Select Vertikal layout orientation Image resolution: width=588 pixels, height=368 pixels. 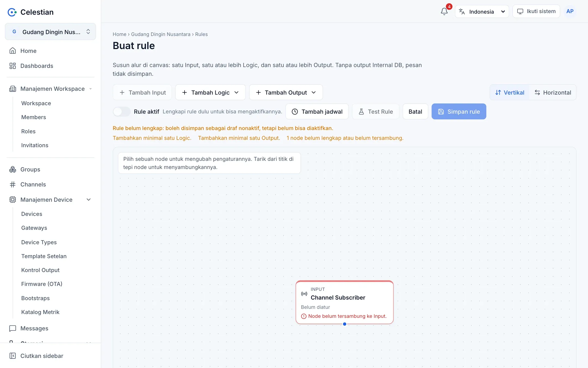510,92
